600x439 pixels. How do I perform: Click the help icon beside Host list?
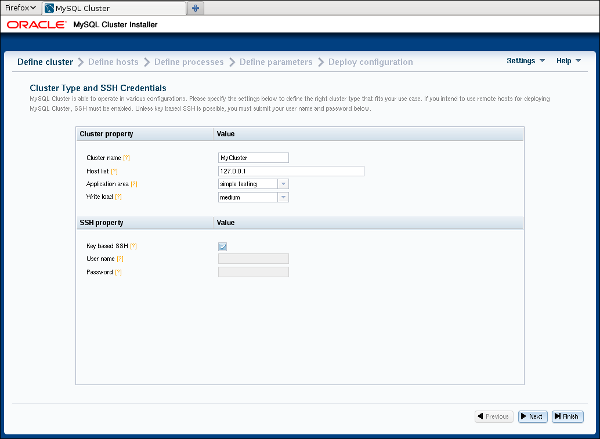pos(116,171)
